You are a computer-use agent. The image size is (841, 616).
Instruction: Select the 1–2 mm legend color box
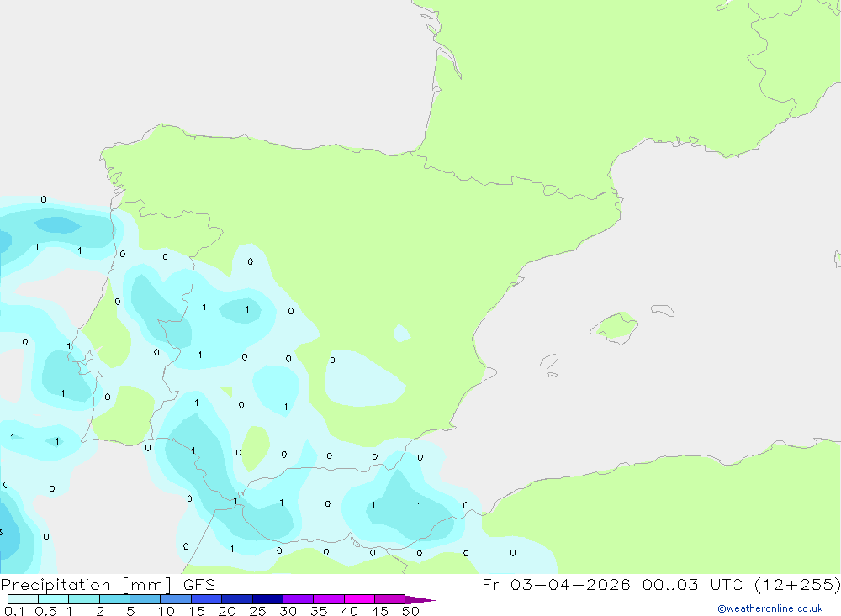(84, 599)
